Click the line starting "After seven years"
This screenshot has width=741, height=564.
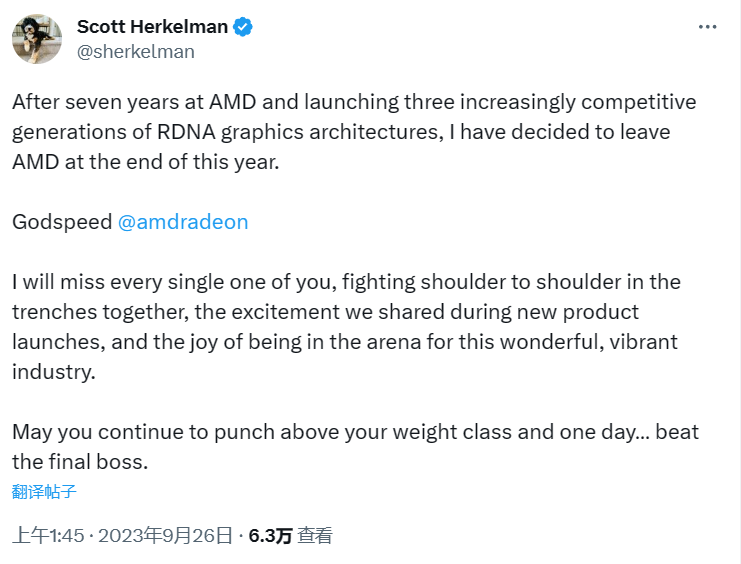click(354, 102)
